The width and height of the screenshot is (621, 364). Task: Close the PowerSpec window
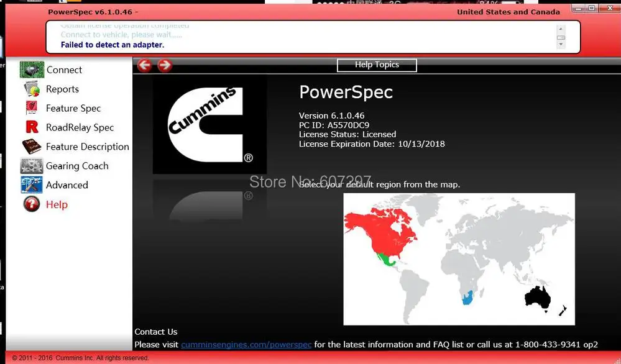(609, 8)
